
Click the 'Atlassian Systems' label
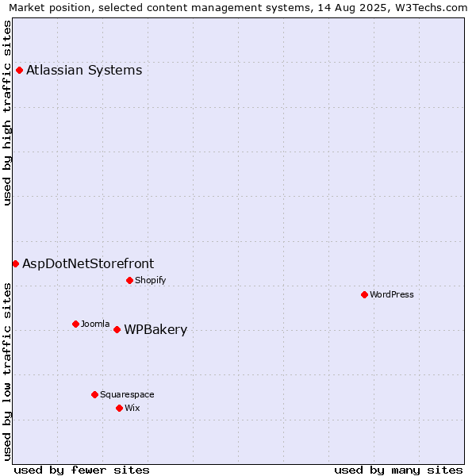[84, 70]
